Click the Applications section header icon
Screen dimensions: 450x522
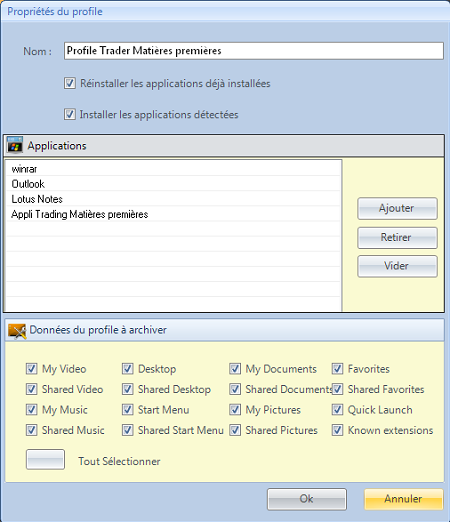click(15, 145)
